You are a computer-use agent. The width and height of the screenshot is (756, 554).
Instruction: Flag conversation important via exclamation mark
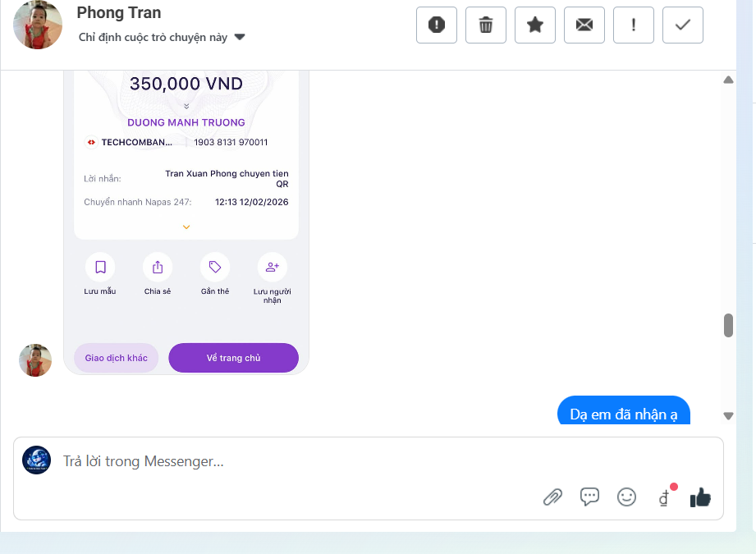pyautogui.click(x=633, y=25)
